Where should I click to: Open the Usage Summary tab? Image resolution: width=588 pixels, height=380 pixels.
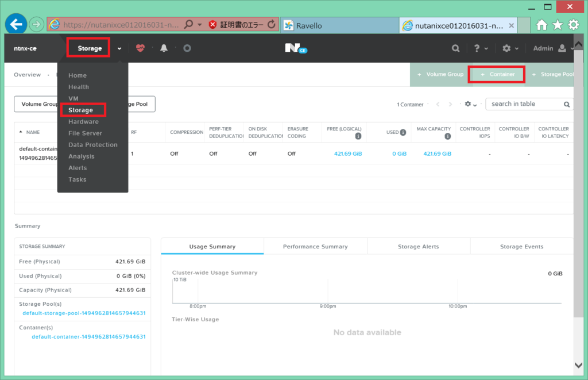(212, 247)
